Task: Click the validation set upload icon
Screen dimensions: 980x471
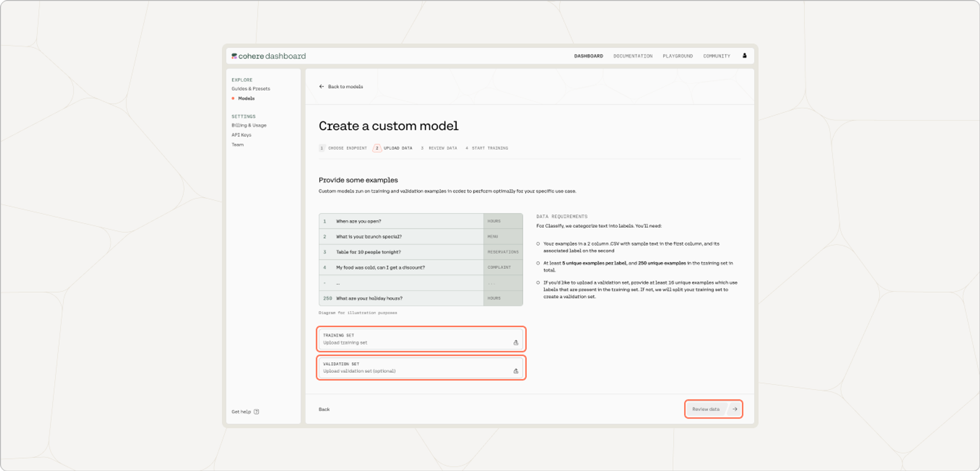Action: point(515,371)
